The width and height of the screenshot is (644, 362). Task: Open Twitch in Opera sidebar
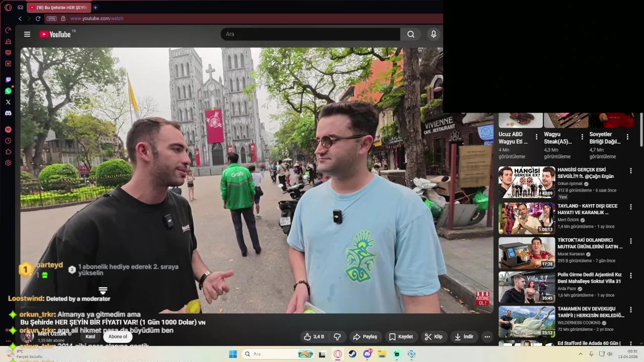pyautogui.click(x=8, y=80)
